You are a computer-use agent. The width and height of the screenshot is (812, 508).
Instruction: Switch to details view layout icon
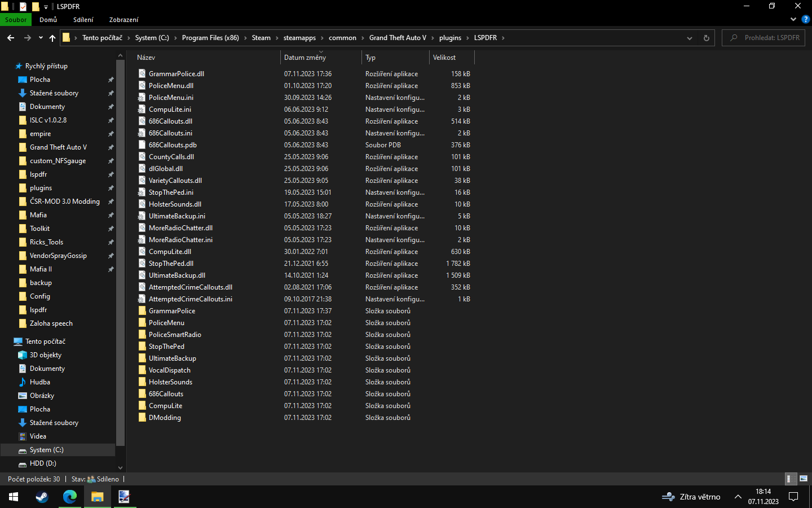791,479
